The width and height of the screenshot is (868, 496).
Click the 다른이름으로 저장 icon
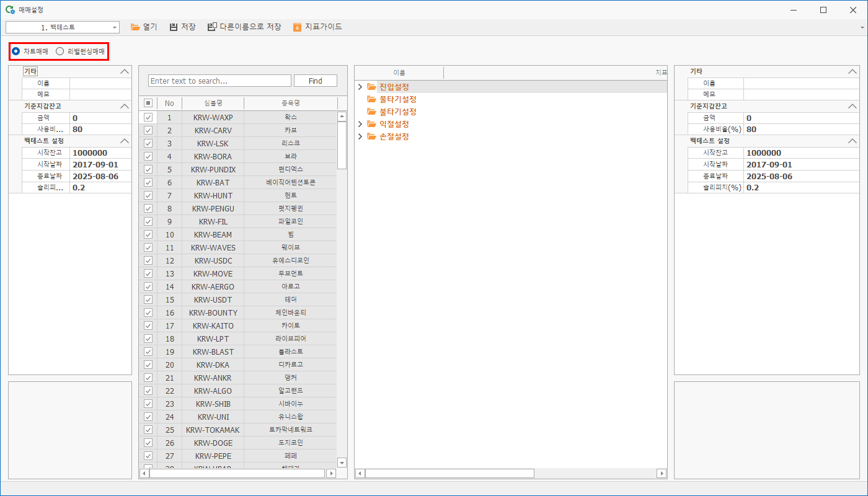(212, 27)
